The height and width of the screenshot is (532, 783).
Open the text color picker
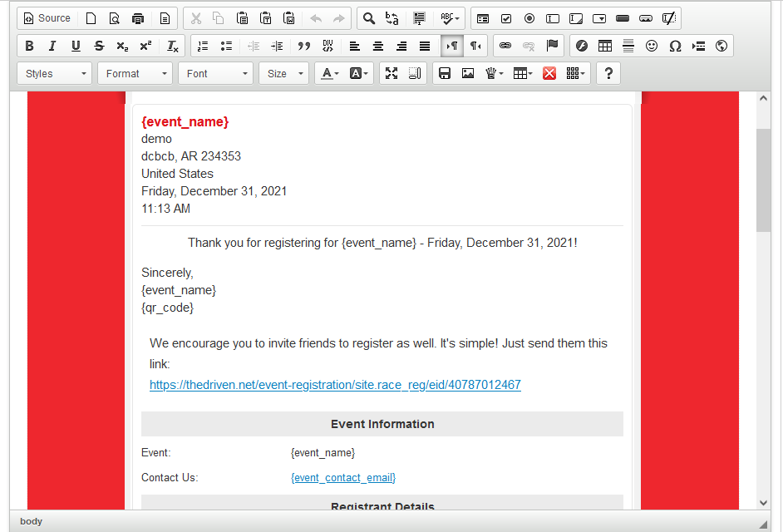[329, 73]
